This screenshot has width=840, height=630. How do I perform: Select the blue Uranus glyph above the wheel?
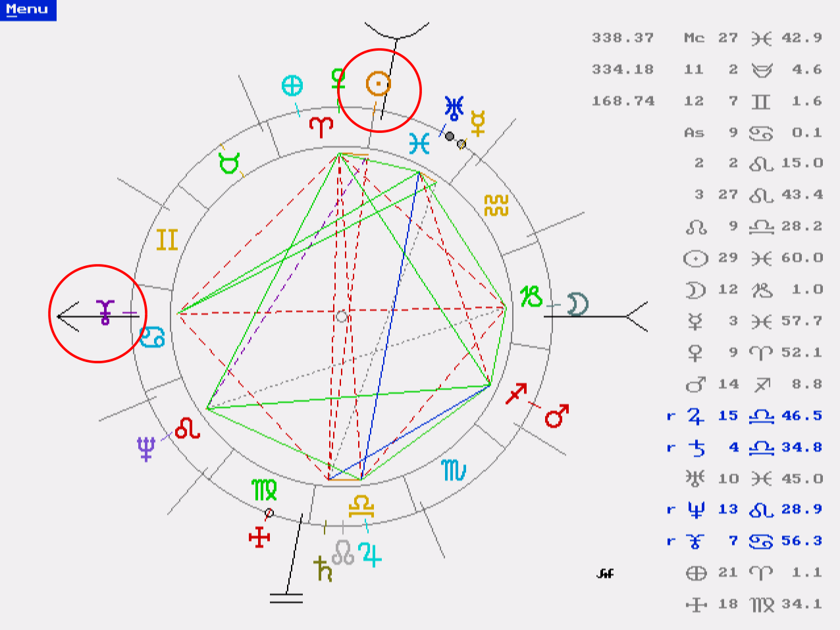coord(454,107)
